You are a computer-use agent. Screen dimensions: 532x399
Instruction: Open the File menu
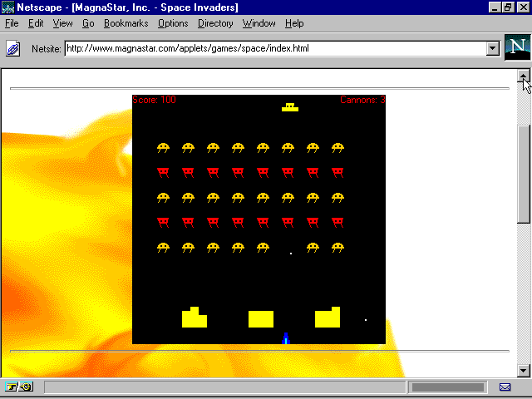coord(12,23)
